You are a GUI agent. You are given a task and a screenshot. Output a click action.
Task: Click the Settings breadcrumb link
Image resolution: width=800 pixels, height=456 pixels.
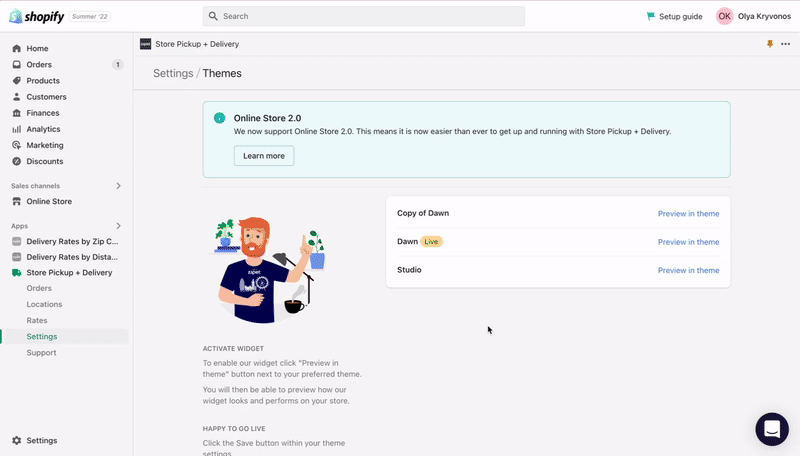pyautogui.click(x=173, y=73)
